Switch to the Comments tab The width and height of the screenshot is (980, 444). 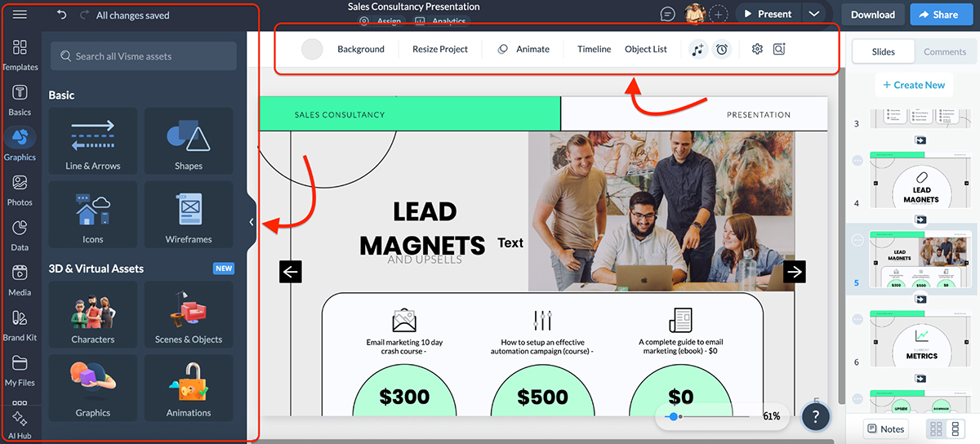pos(945,51)
